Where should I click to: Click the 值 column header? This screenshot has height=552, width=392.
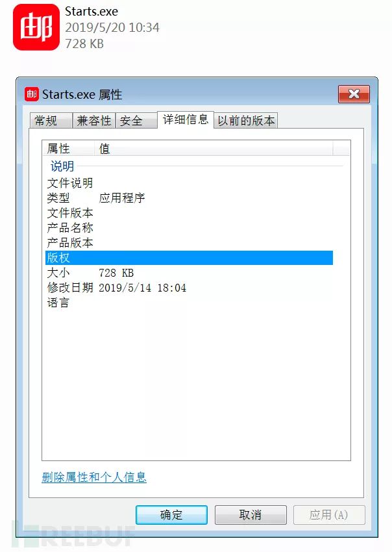coord(214,148)
